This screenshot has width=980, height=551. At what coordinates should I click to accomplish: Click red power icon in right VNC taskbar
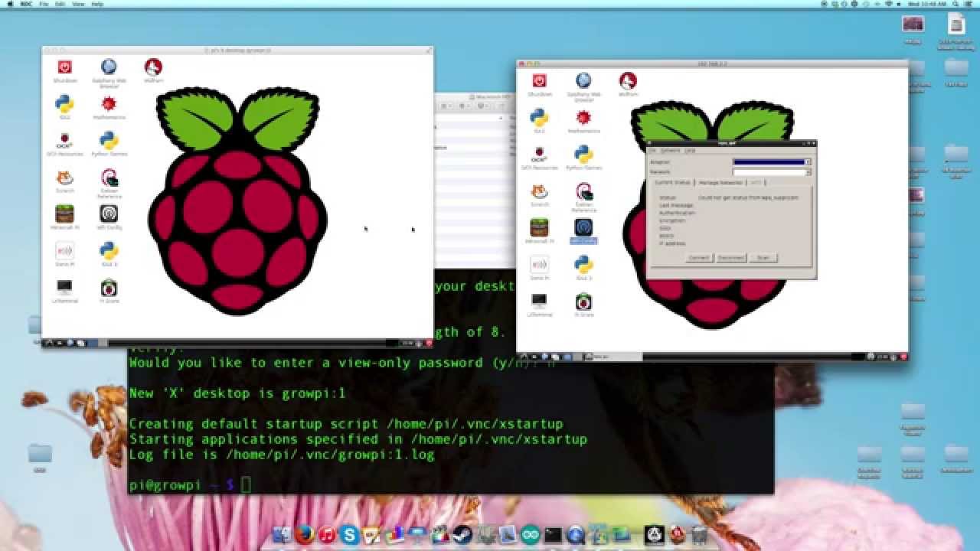click(904, 357)
